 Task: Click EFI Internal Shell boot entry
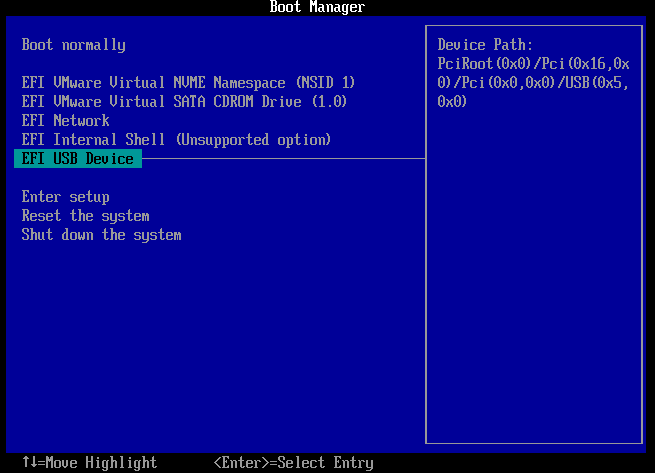tap(98, 139)
